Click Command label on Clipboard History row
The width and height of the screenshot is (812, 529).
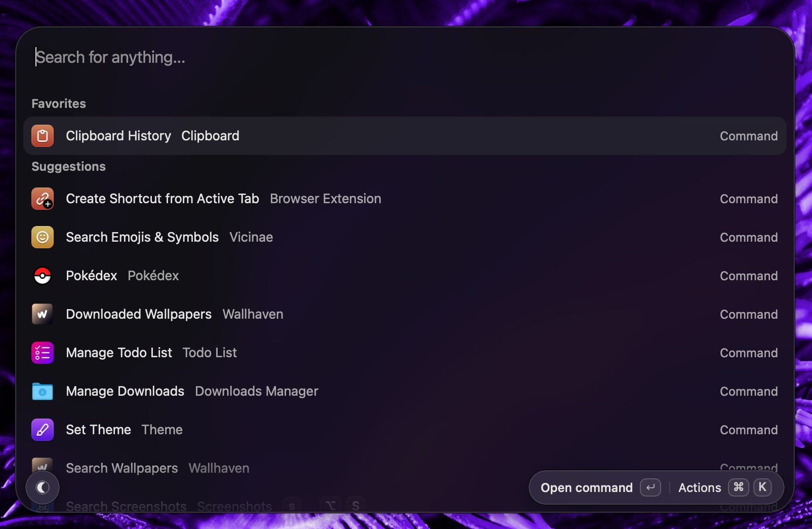[749, 136]
